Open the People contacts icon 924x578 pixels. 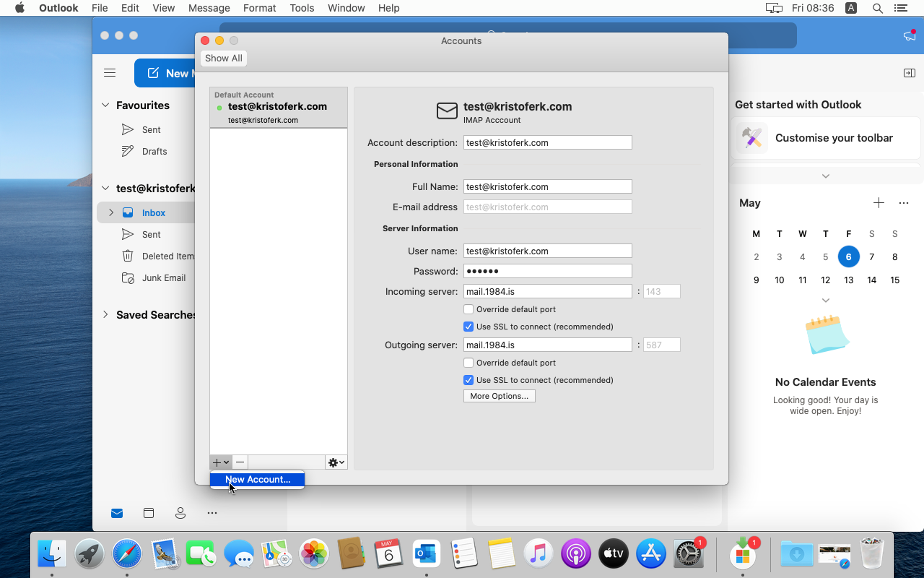(180, 513)
